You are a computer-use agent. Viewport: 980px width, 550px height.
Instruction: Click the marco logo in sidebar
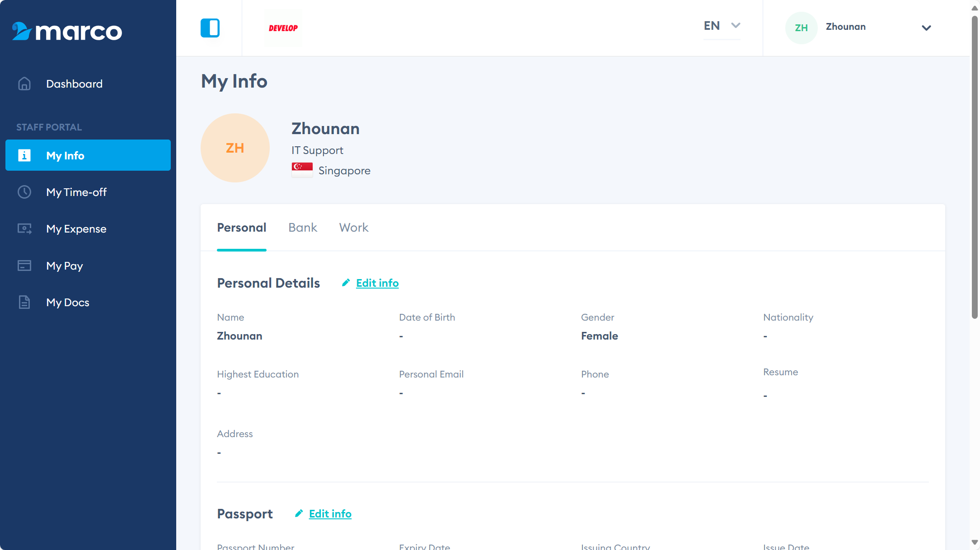click(67, 31)
